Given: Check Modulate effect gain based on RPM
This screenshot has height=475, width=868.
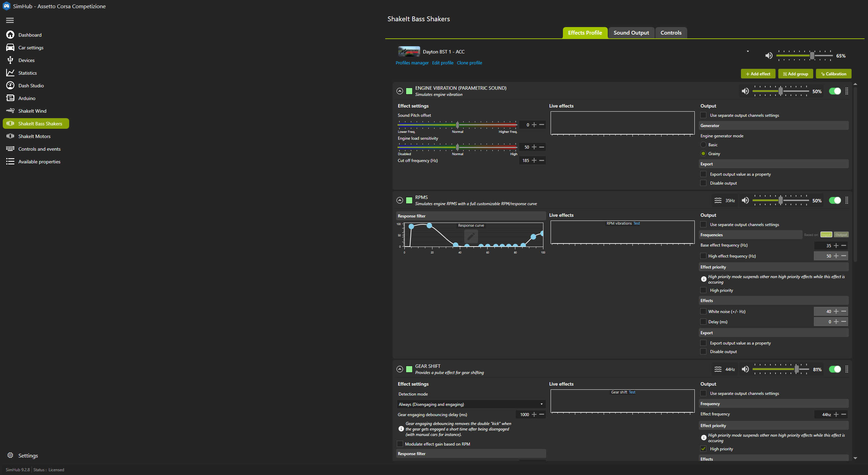Looking at the screenshot, I should (x=400, y=444).
